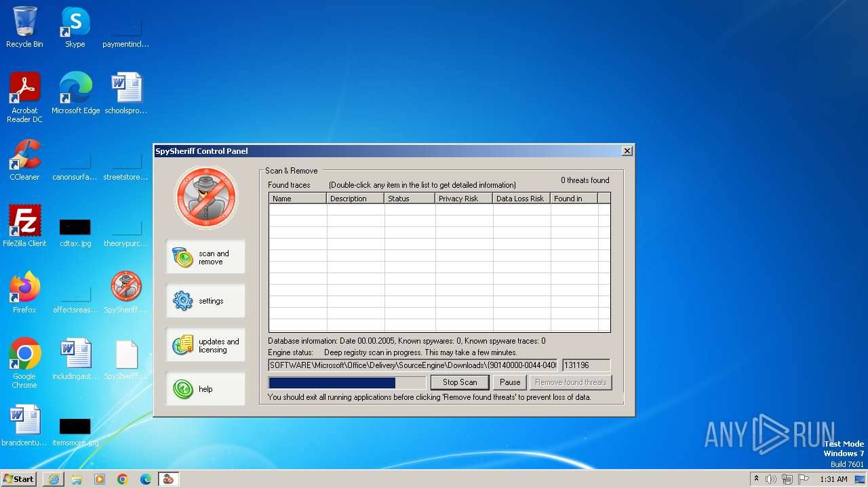Select the Microsoft Edge desktop shortcut
Viewport: 868px width, 488px height.
[x=75, y=94]
